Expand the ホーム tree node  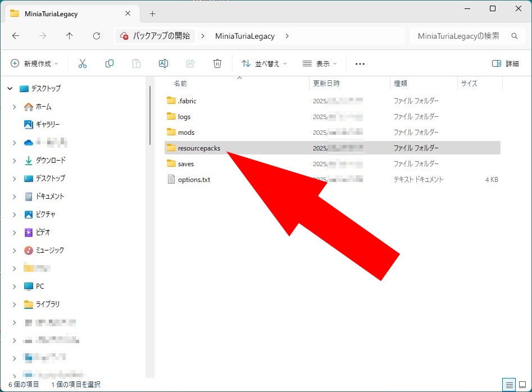click(14, 107)
